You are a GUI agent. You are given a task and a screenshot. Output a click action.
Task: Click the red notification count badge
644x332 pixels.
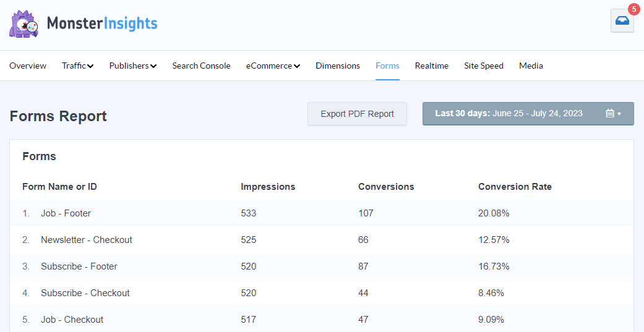click(633, 9)
